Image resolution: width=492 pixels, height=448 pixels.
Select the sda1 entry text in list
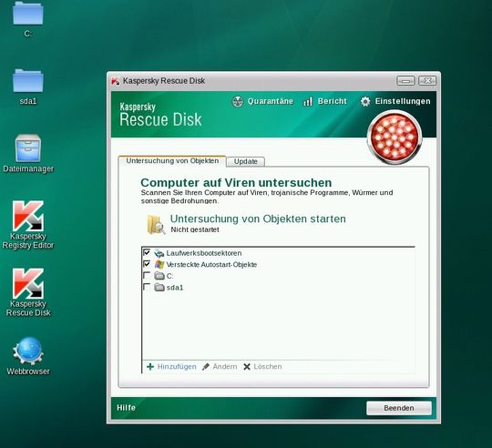click(x=175, y=288)
